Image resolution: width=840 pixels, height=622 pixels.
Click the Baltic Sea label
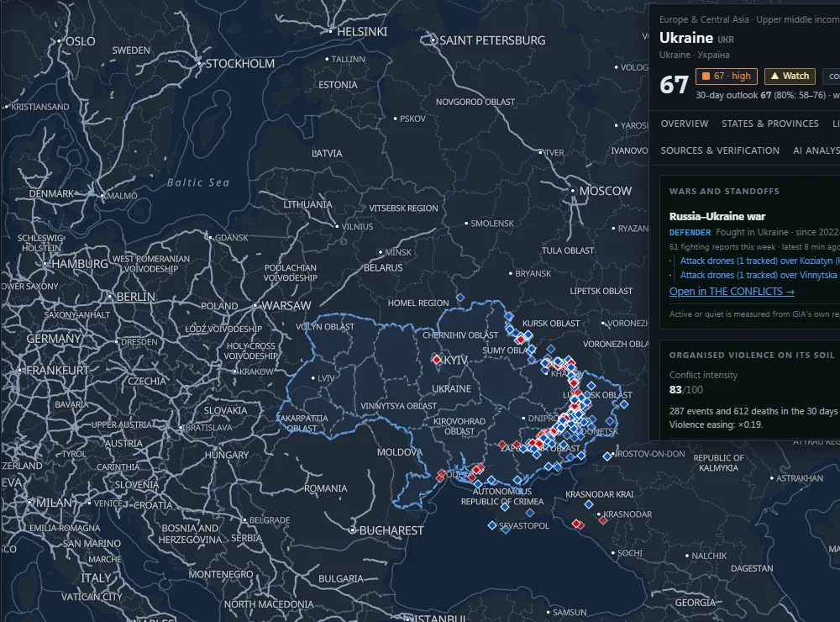point(198,183)
